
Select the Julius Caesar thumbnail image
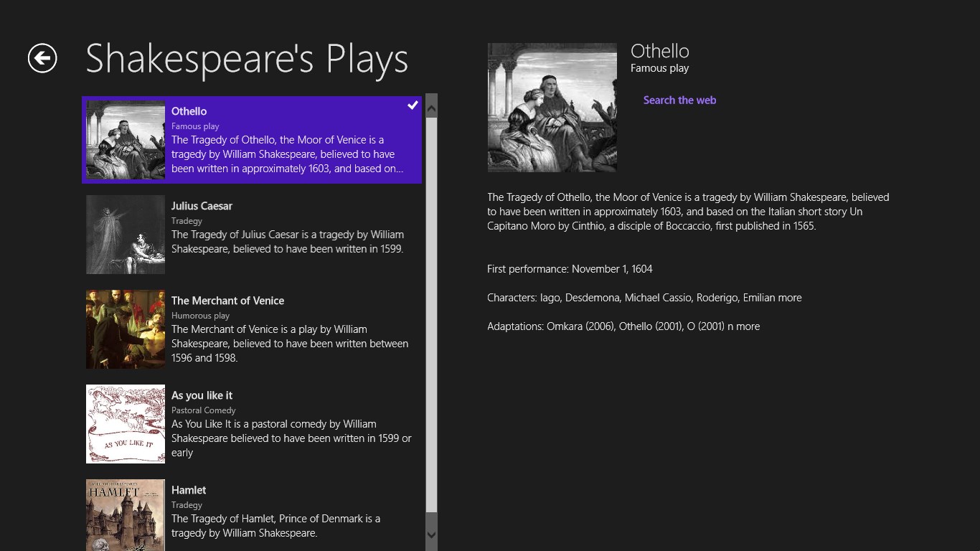point(126,235)
